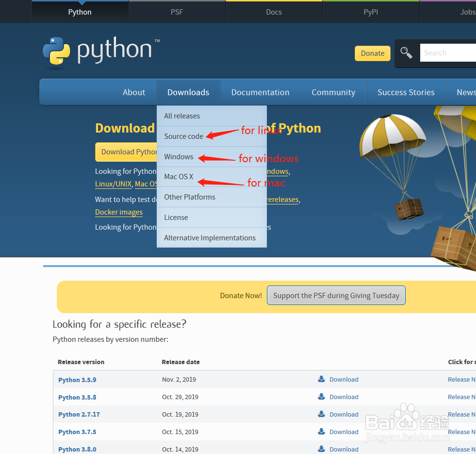Click the yellow Donate button
This screenshot has height=454, width=476.
[373, 53]
